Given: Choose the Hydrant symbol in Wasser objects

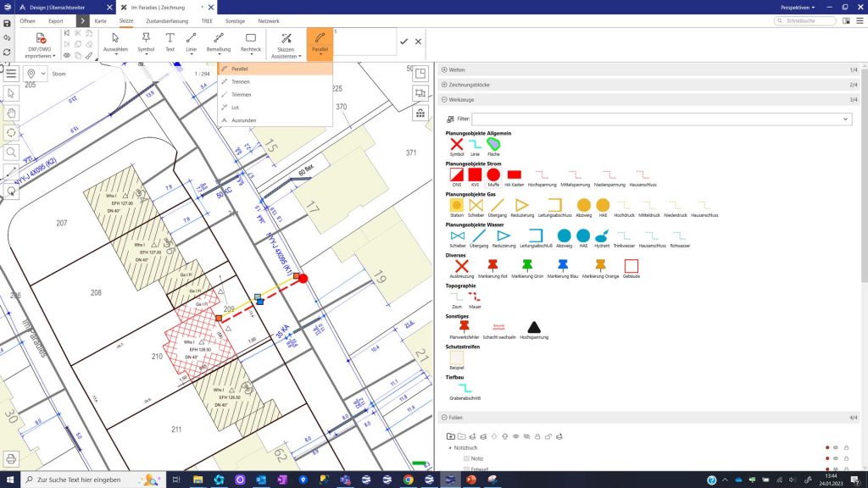Looking at the screenshot, I should (x=602, y=236).
